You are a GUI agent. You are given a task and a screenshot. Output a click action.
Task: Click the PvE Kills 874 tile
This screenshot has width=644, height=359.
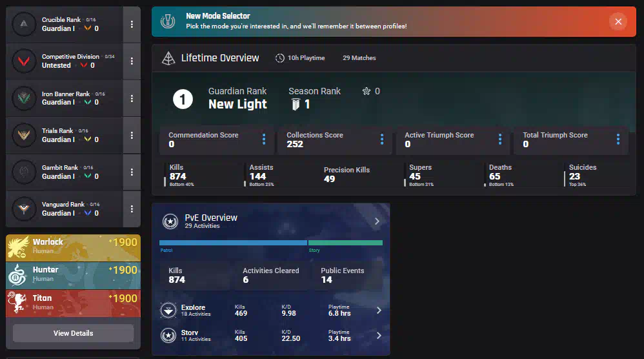coord(197,275)
